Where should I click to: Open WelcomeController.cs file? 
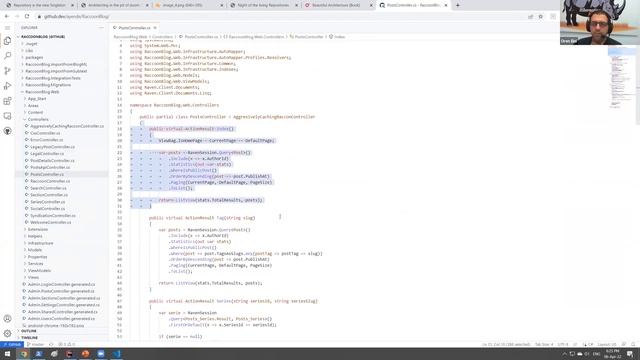pos(51,222)
